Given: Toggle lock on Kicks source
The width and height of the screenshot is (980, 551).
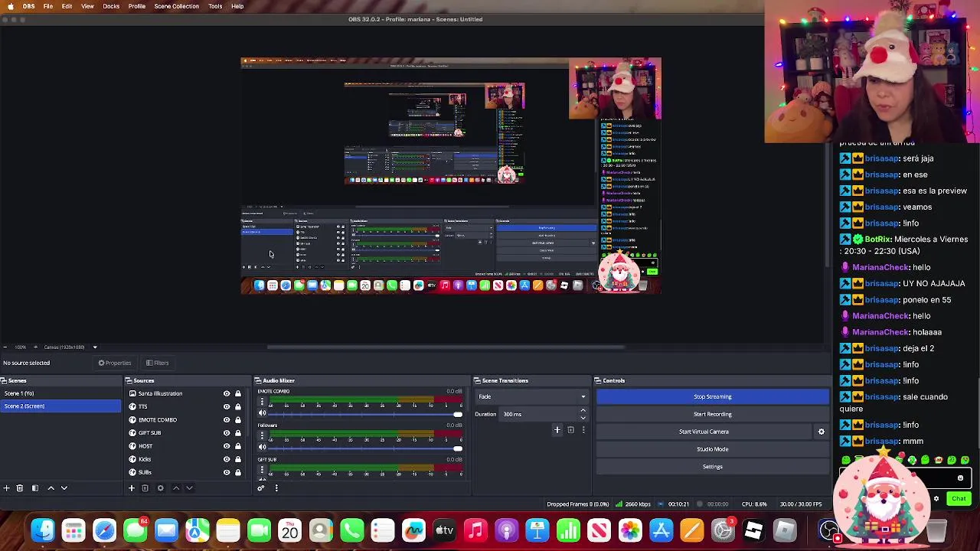Looking at the screenshot, I should tap(238, 458).
